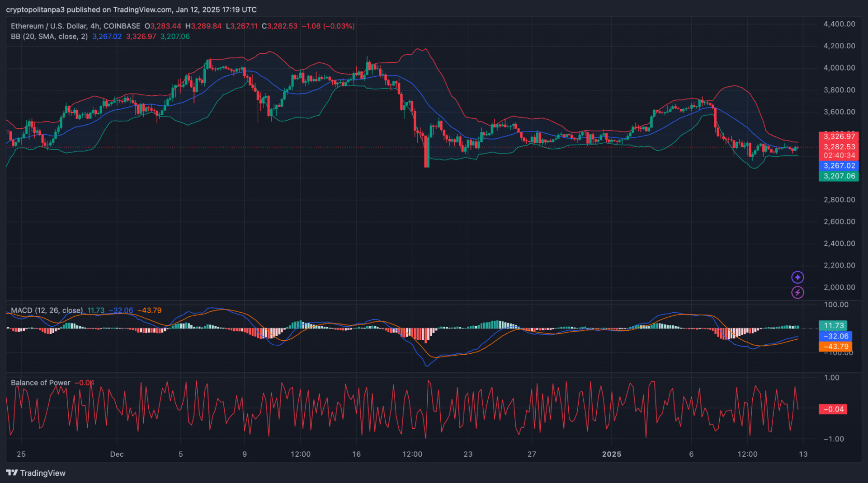Click the orange -43.79 signal value tag

pyautogui.click(x=835, y=347)
